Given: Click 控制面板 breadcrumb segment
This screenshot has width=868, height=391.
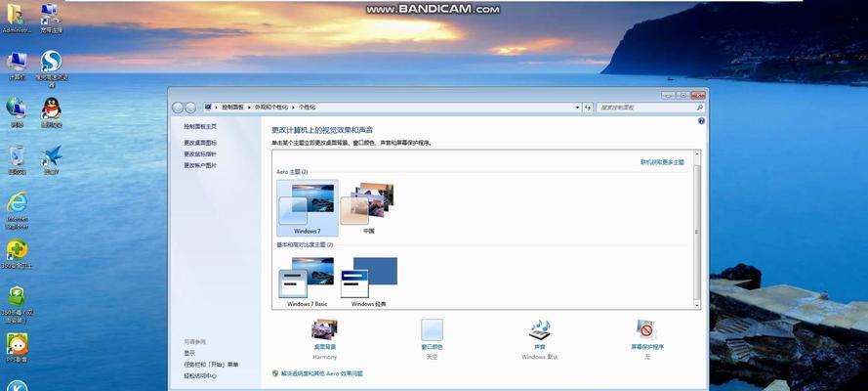Looking at the screenshot, I should (x=232, y=108).
